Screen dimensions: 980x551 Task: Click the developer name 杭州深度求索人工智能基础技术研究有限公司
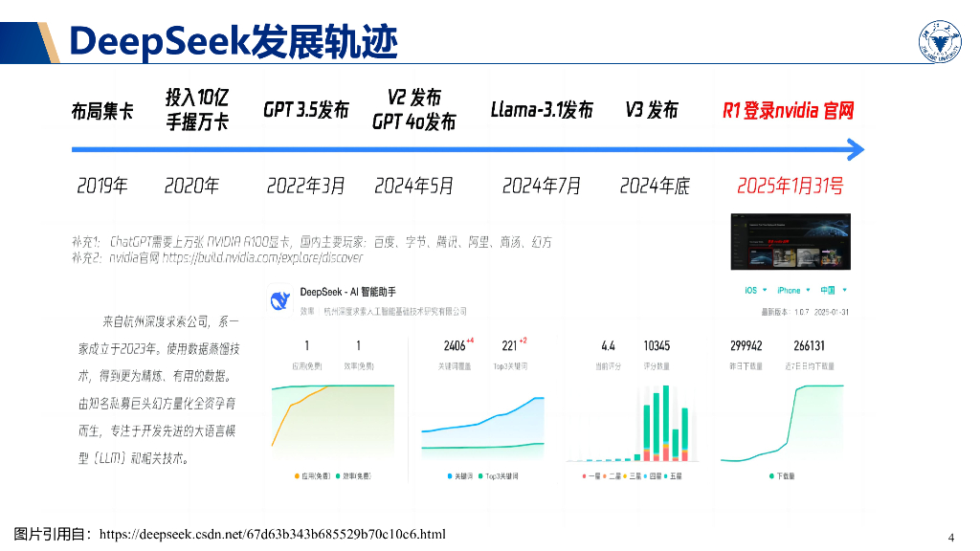pos(395,311)
